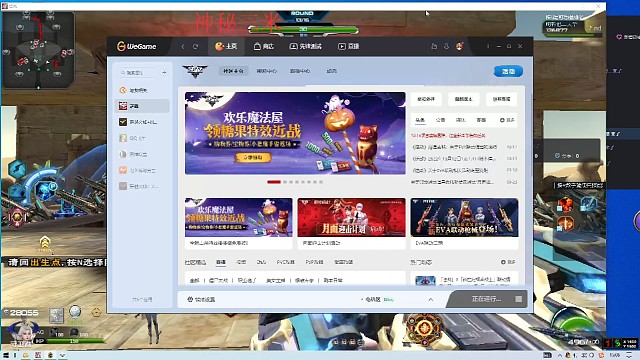Click the plus icon beside search
The height and width of the screenshot is (360, 640).
[164, 72]
